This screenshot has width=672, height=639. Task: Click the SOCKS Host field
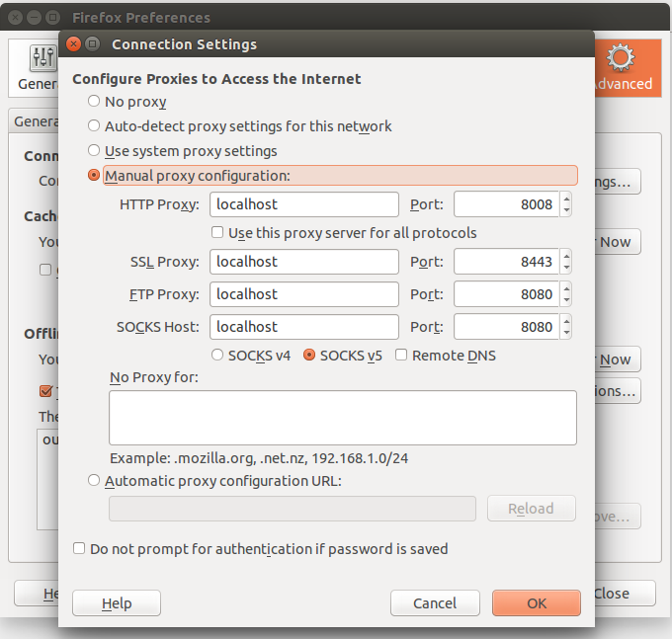coord(304,327)
